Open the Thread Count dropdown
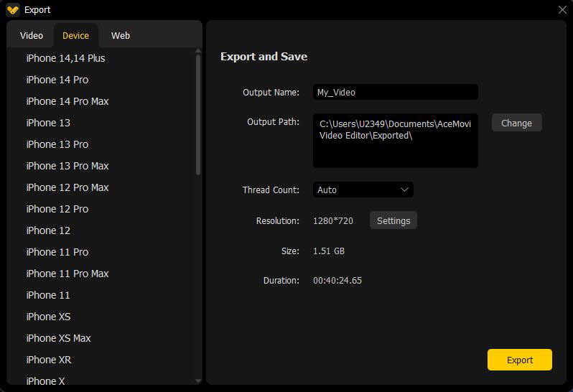The width and height of the screenshot is (573, 392). [363, 190]
